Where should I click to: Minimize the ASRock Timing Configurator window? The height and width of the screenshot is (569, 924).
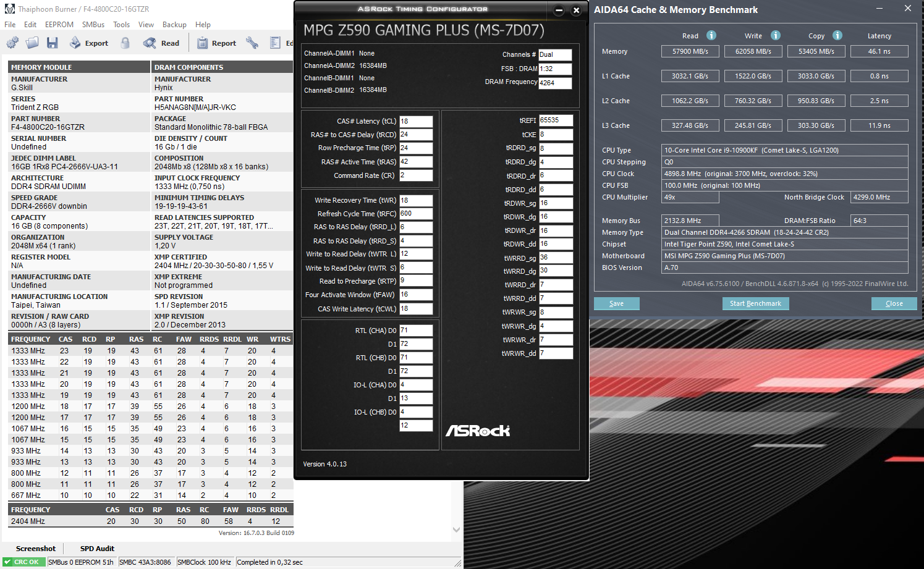click(x=559, y=10)
